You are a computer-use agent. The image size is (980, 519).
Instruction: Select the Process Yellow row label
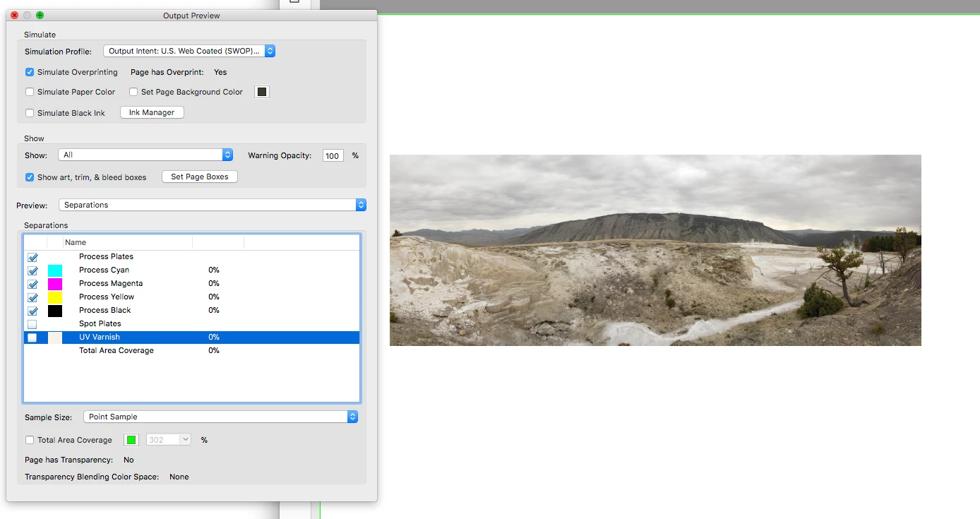coord(107,297)
